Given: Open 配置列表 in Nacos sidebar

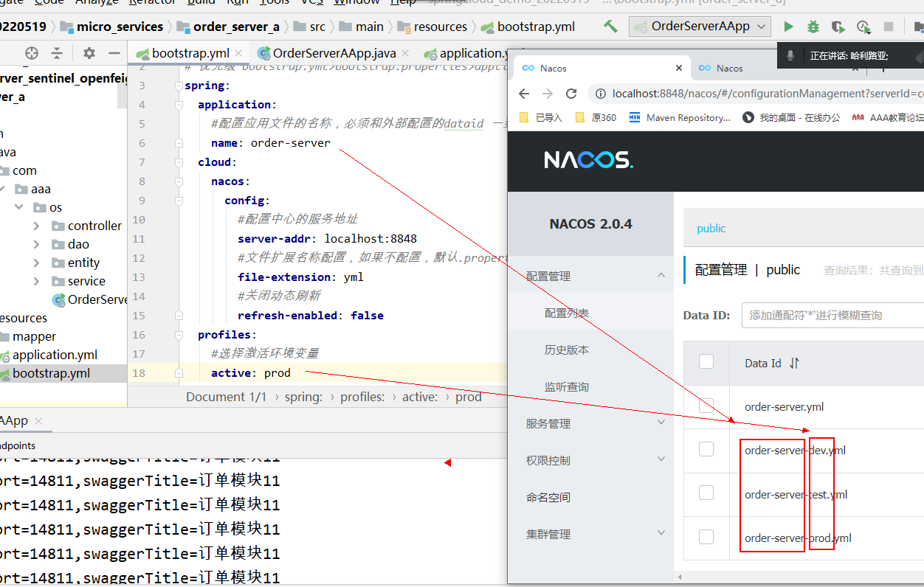Looking at the screenshot, I should 567,313.
